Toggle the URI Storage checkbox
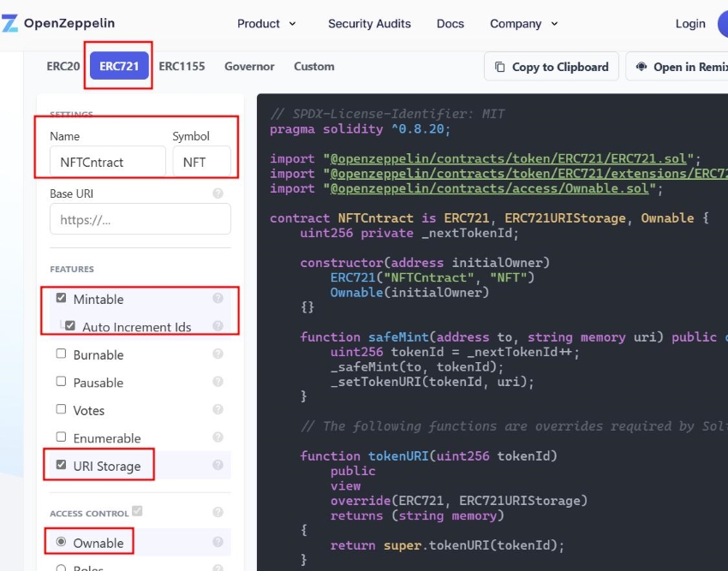This screenshot has width=728, height=571. click(61, 464)
